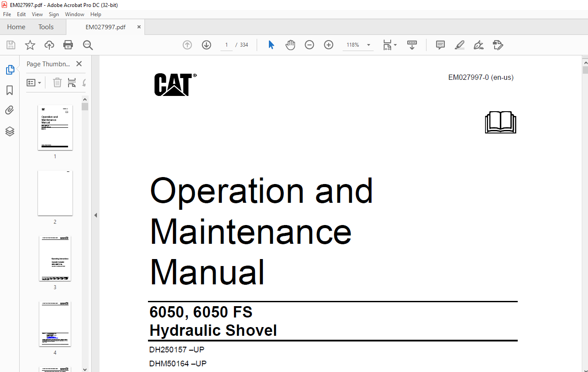This screenshot has width=588, height=372.
Task: Delete selected page trash icon
Action: pos(57,82)
